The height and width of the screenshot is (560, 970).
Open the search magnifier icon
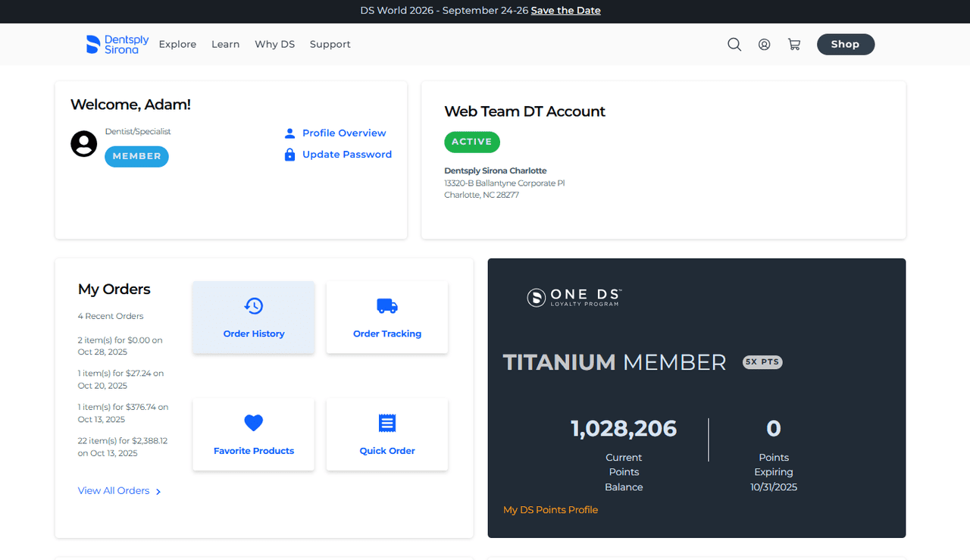(x=734, y=45)
